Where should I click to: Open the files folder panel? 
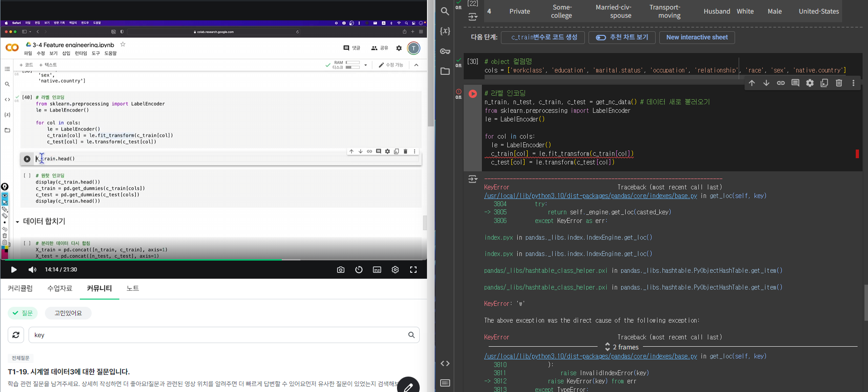point(445,71)
